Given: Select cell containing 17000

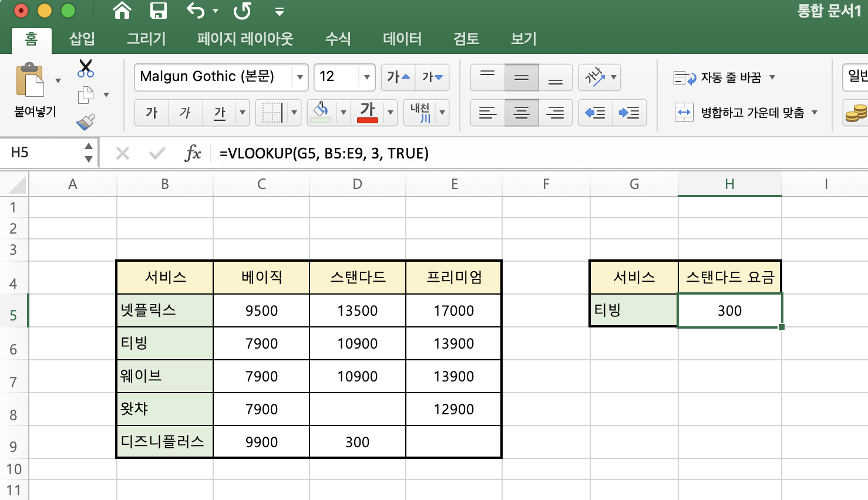Looking at the screenshot, I should tap(453, 310).
